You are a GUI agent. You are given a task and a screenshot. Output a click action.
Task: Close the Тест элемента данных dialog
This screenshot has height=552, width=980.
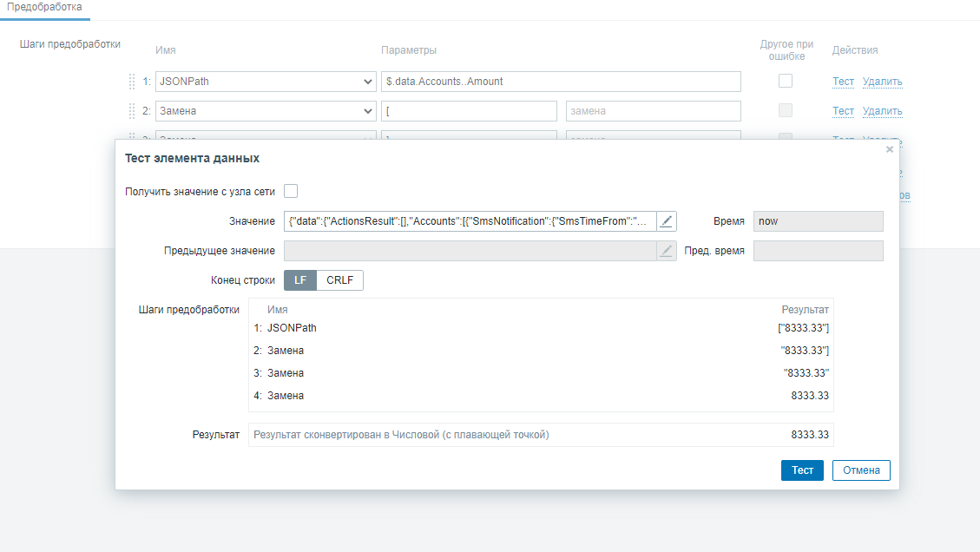pos(889,149)
